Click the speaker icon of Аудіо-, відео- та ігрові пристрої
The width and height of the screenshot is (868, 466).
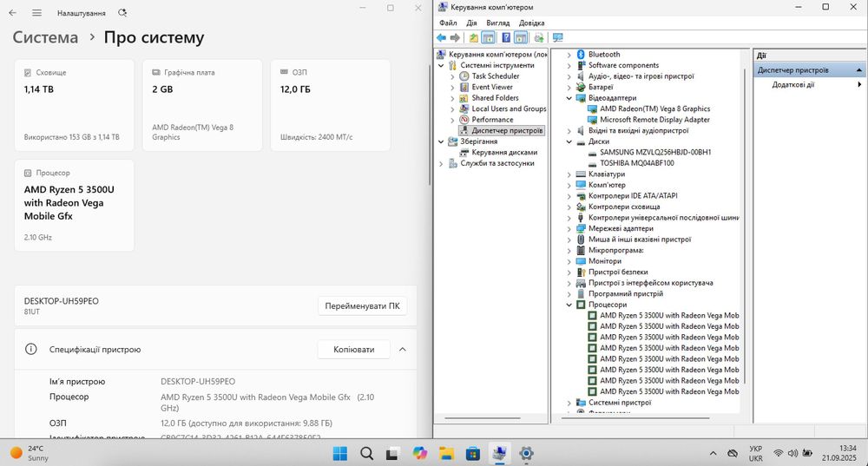coord(581,75)
